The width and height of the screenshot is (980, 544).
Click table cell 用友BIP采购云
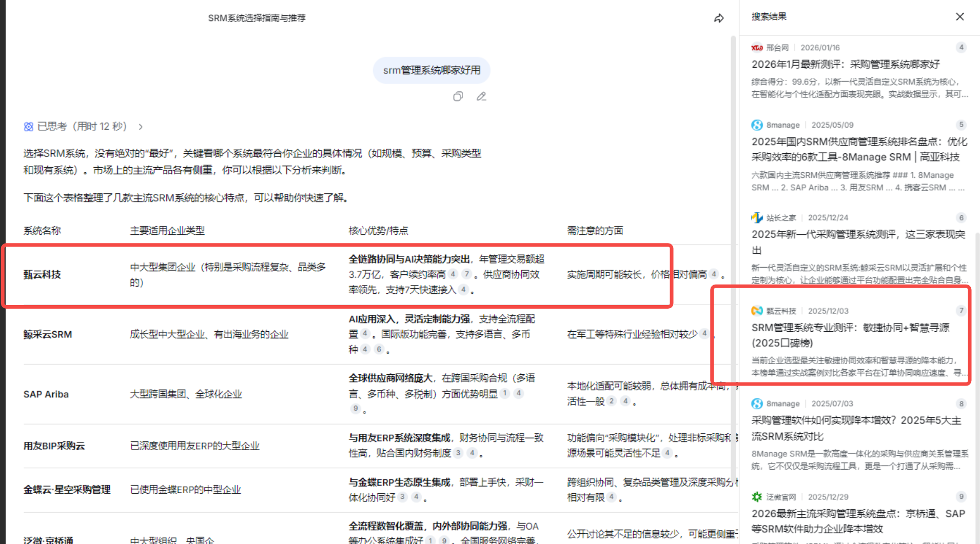54,446
